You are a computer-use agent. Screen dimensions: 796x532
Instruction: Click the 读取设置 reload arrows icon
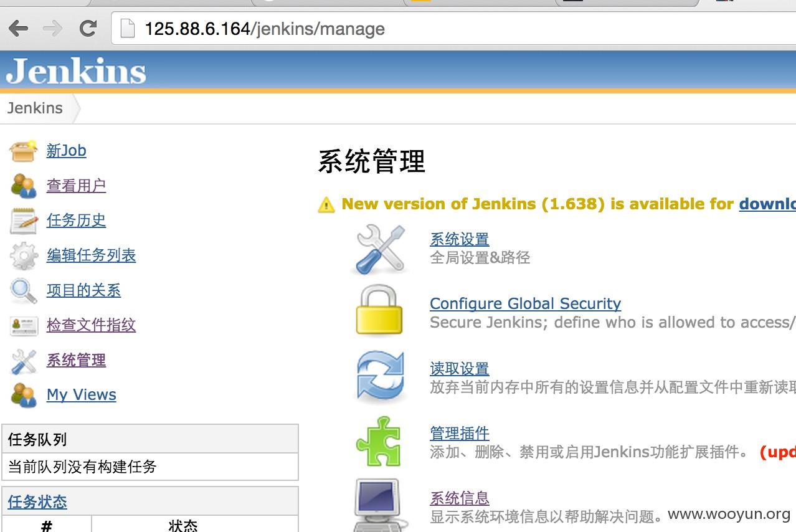(380, 376)
